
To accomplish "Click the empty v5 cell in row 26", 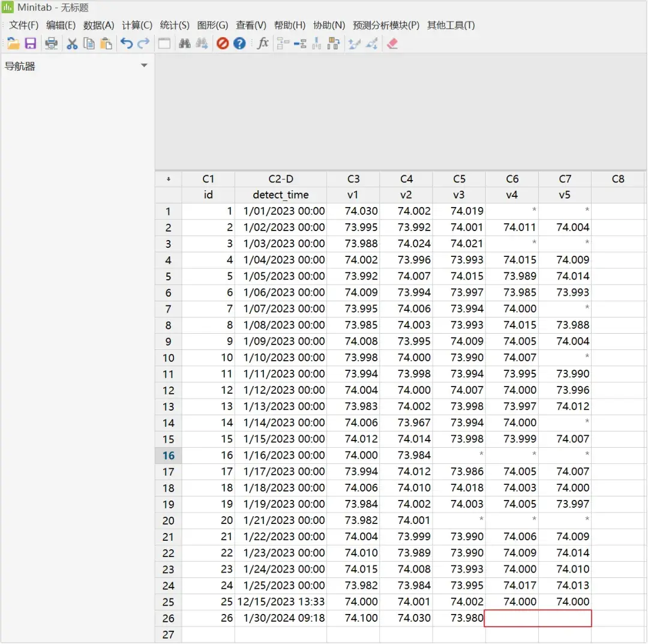I will (x=565, y=618).
